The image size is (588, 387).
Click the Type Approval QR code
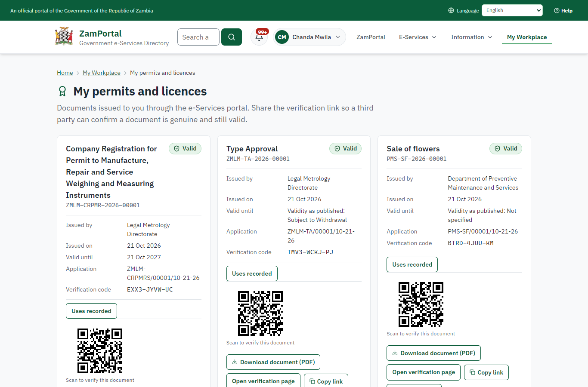[260, 313]
